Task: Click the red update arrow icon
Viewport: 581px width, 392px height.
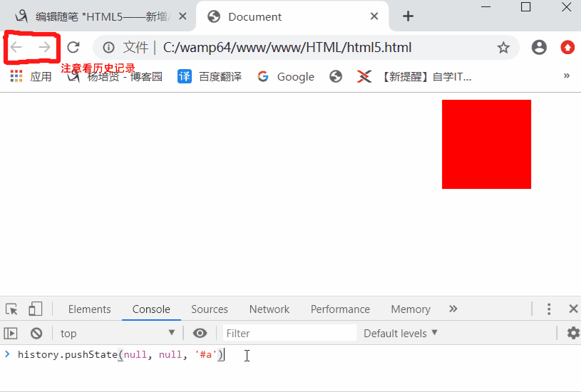Action: (x=567, y=47)
